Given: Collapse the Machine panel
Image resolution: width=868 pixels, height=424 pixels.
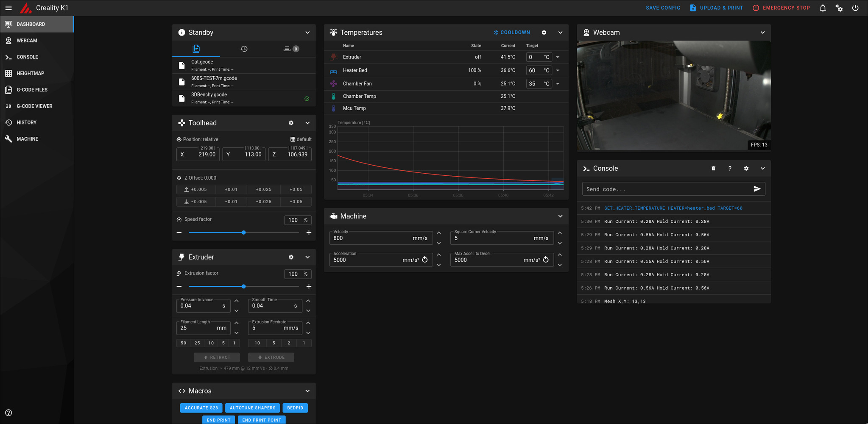Looking at the screenshot, I should click(x=560, y=216).
